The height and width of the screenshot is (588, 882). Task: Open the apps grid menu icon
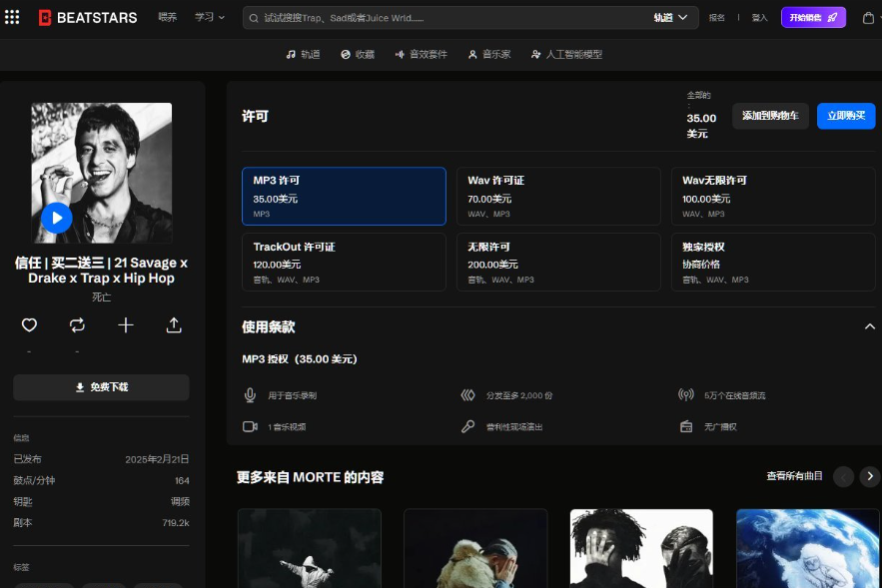click(x=12, y=17)
